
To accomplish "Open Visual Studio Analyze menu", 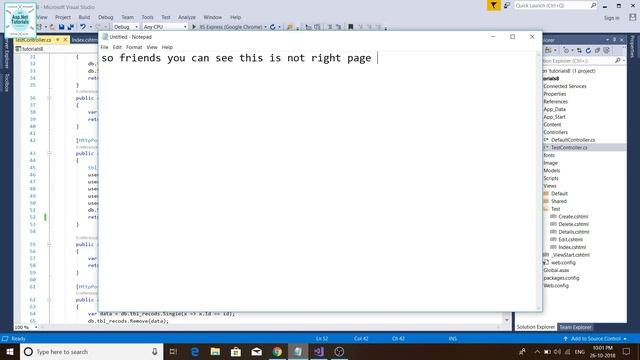I will [x=187, y=17].
